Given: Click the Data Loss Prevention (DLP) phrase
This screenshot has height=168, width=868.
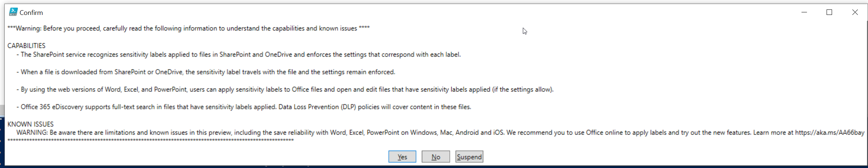Looking at the screenshot, I should click(317, 107).
